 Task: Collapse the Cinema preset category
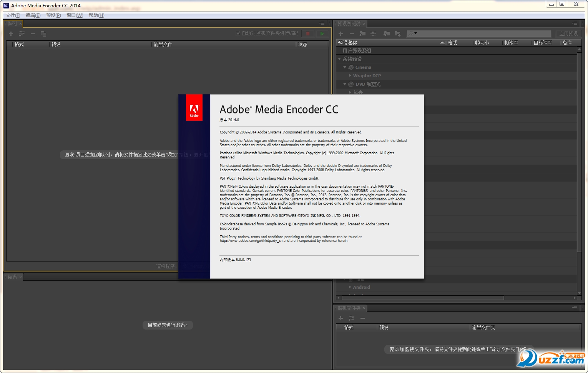(x=345, y=67)
